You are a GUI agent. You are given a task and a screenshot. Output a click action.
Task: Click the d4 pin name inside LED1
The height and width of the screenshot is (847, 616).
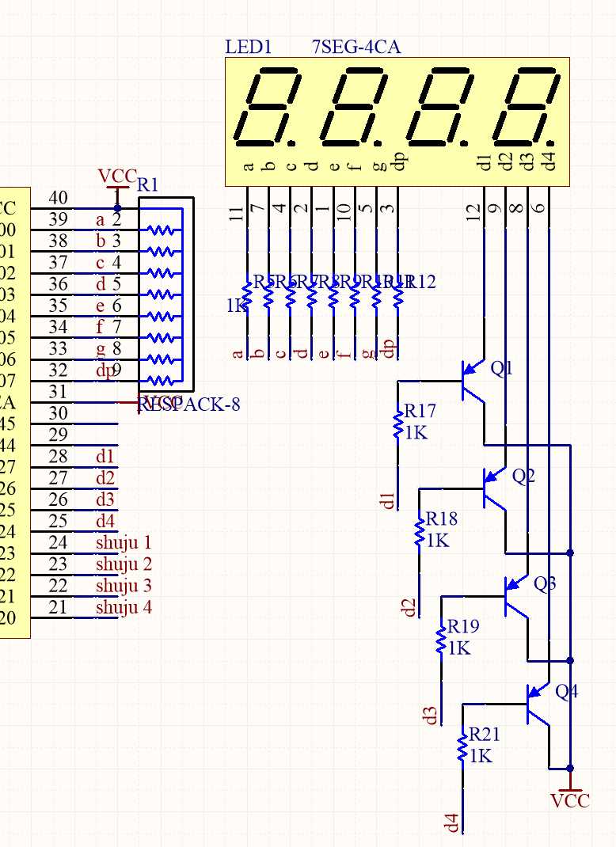click(x=549, y=162)
